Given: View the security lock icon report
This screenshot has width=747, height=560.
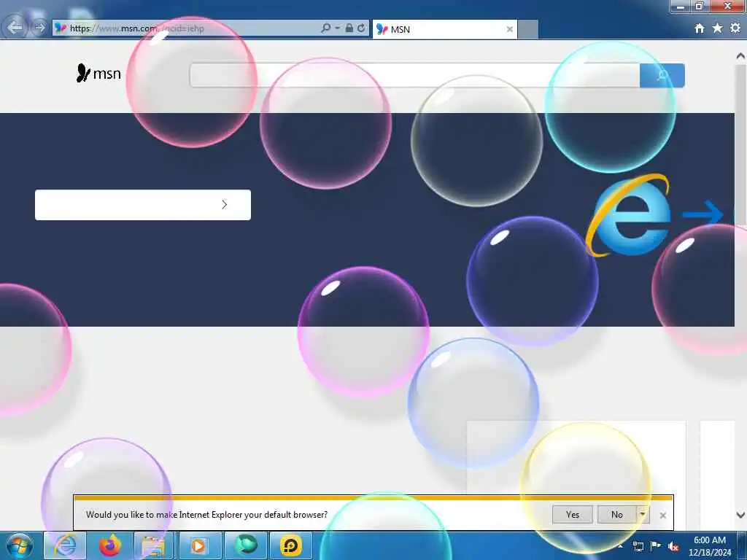Looking at the screenshot, I should [349, 28].
